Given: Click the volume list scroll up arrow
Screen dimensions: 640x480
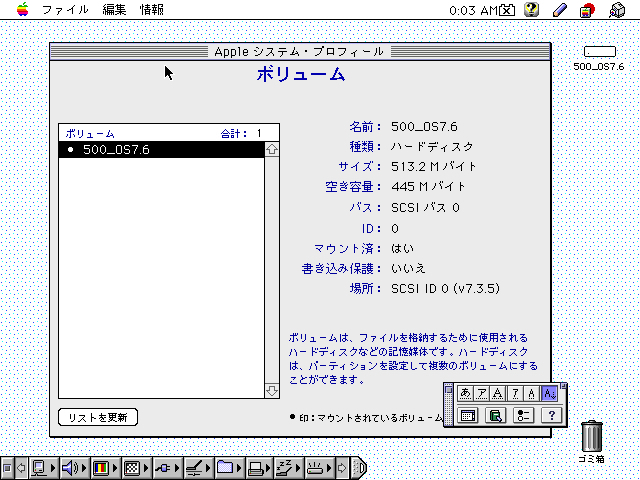Looking at the screenshot, I should tap(272, 149).
